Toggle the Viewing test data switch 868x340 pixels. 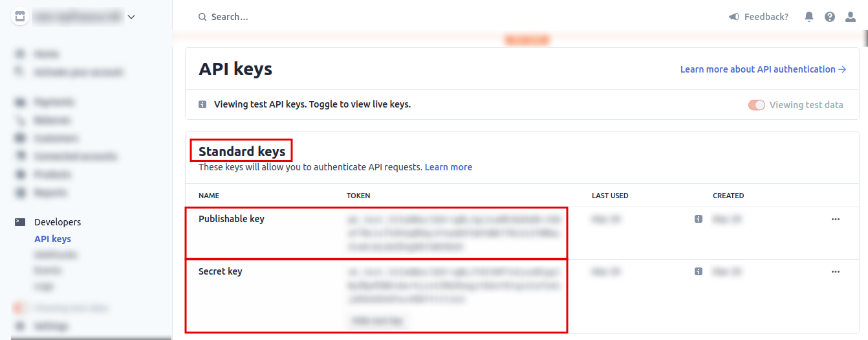pyautogui.click(x=756, y=105)
